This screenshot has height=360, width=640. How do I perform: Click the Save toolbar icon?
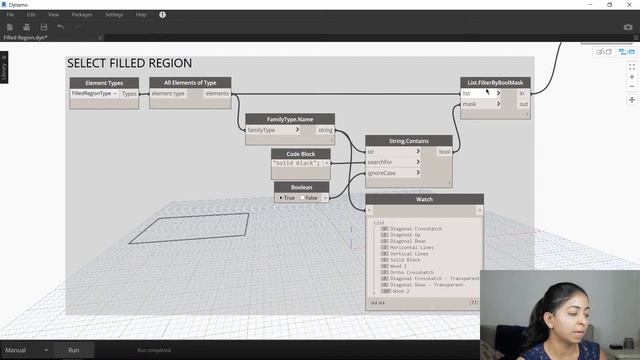44,27
